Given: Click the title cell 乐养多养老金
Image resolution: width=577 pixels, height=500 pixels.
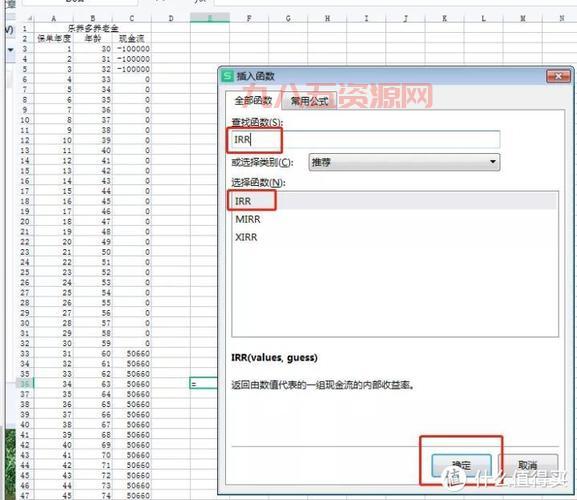Looking at the screenshot, I should 93,28.
